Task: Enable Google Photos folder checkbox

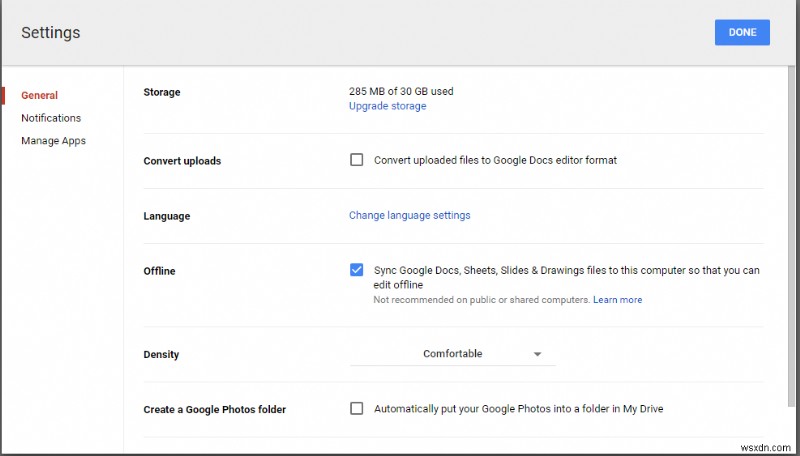Action: [x=357, y=408]
